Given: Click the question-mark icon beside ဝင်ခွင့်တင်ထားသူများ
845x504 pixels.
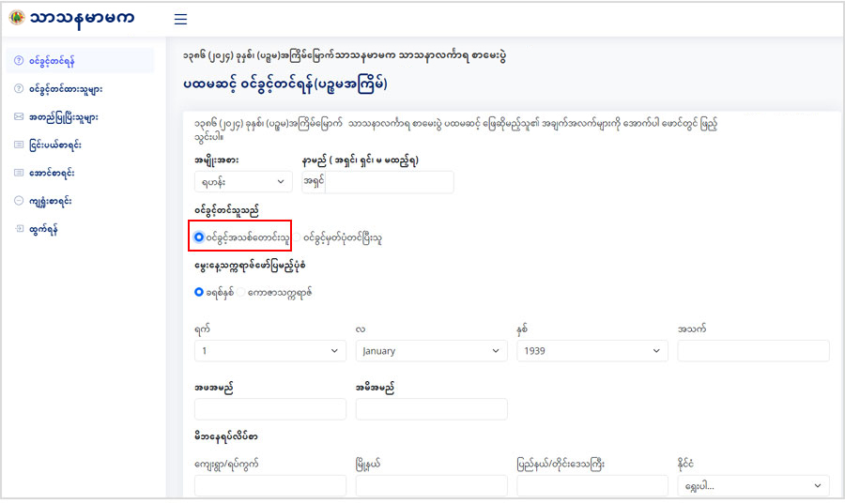Looking at the screenshot, I should 19,89.
